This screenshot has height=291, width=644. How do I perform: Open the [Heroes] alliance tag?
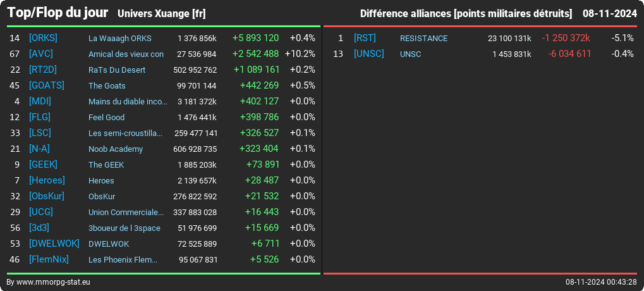pos(47,180)
